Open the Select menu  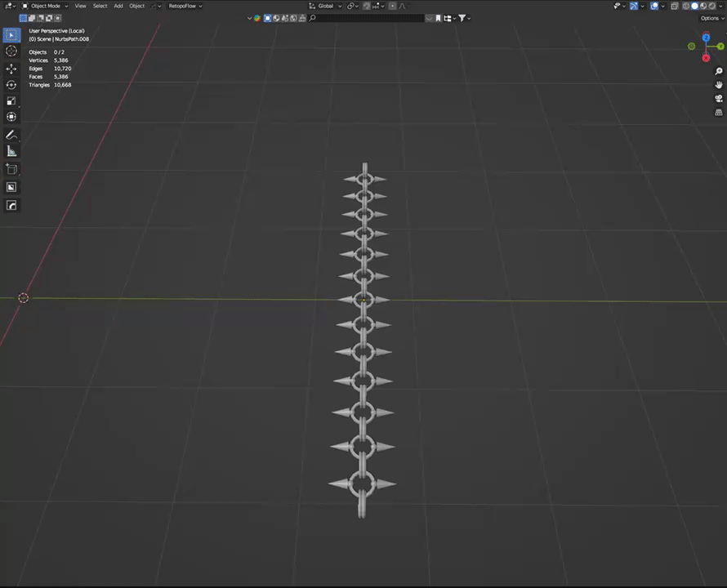pos(100,6)
